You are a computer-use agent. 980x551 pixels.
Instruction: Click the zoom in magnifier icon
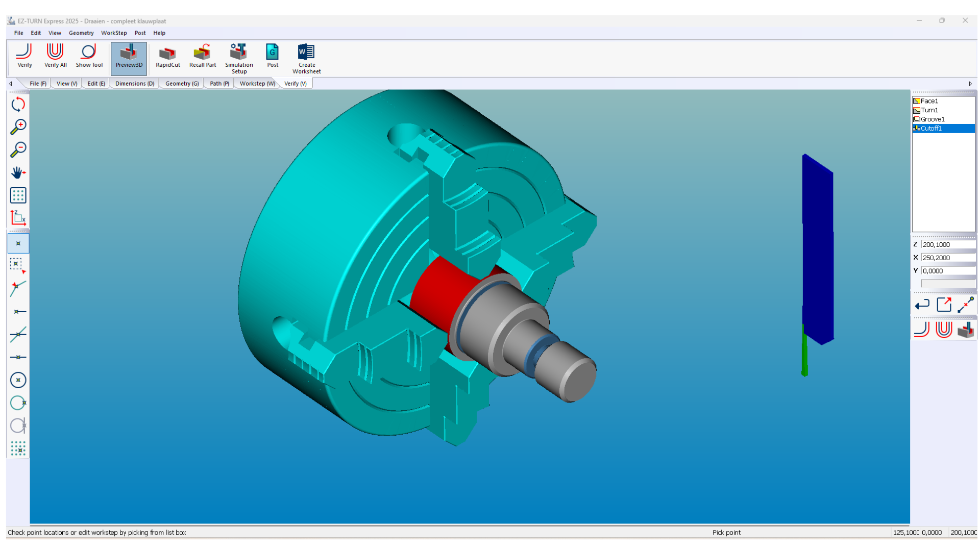point(18,127)
